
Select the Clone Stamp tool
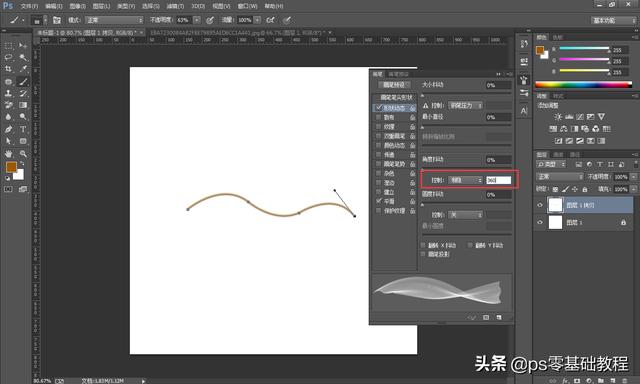(8, 93)
